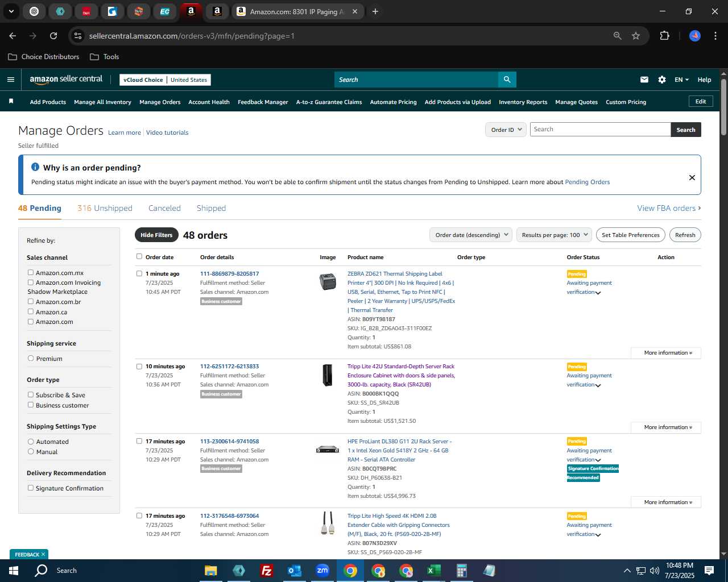Click the page vertical scrollbar

[x=723, y=107]
